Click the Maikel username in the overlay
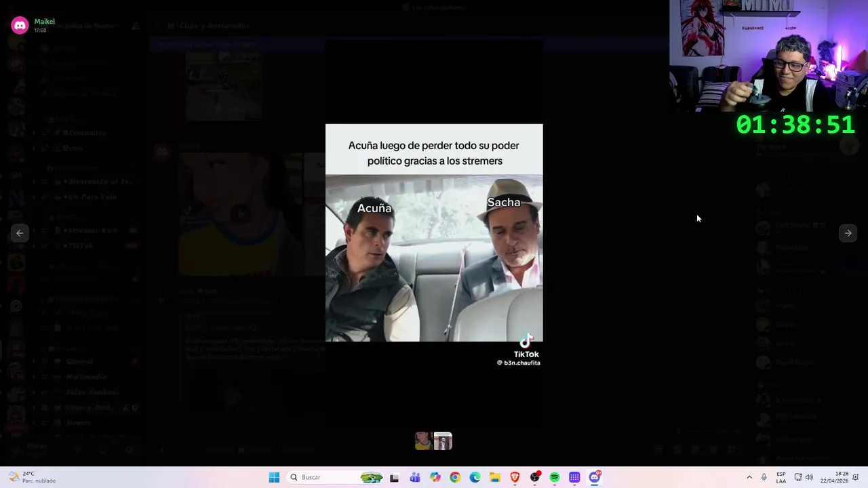The height and width of the screenshot is (488, 868). 45,22
